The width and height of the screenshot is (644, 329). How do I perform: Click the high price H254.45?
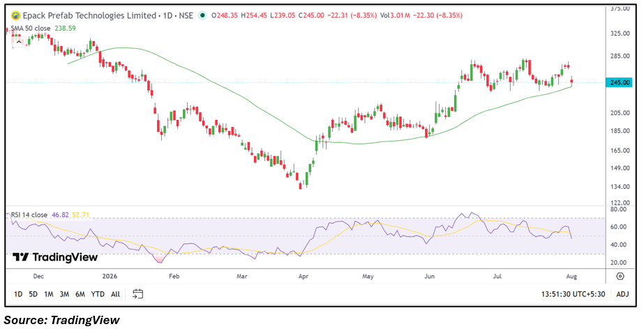(254, 15)
